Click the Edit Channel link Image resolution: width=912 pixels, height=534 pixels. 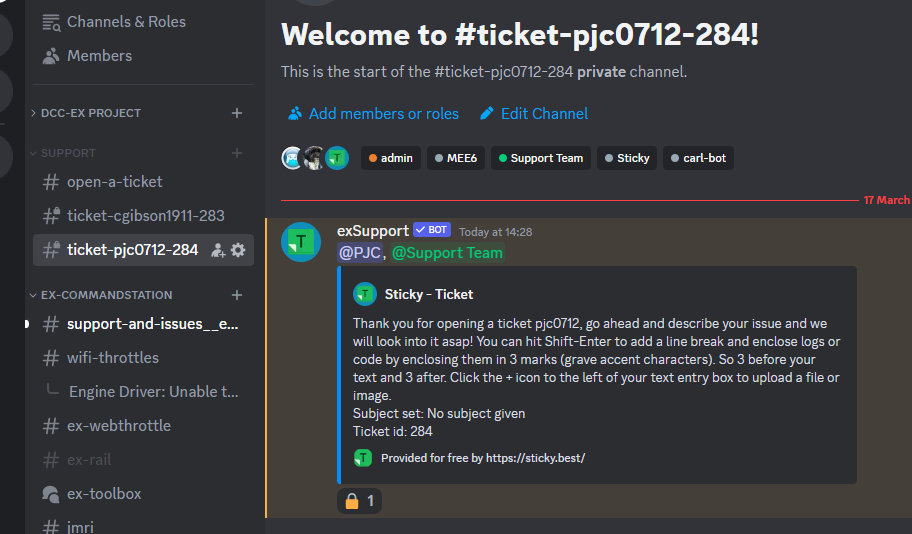[544, 114]
